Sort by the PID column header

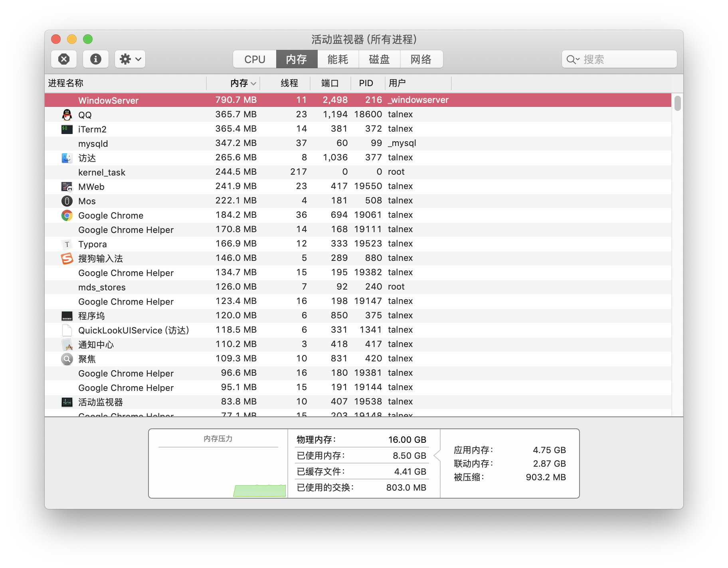coord(368,83)
